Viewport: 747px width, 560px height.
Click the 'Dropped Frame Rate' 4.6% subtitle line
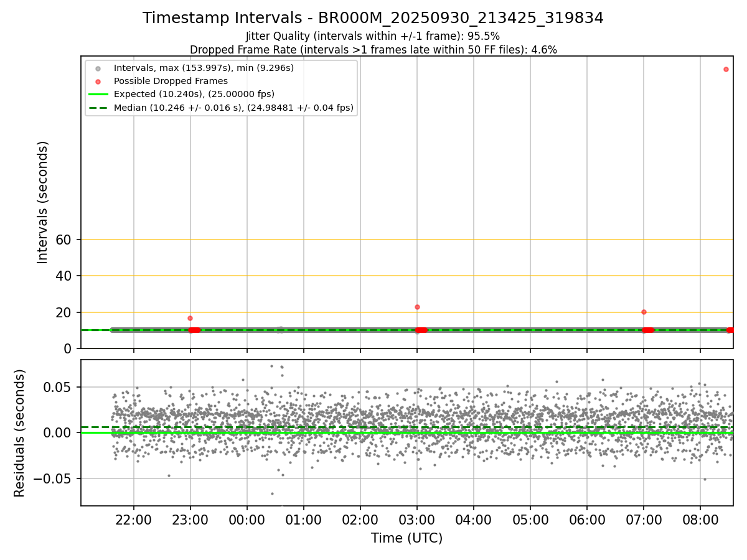point(373,49)
